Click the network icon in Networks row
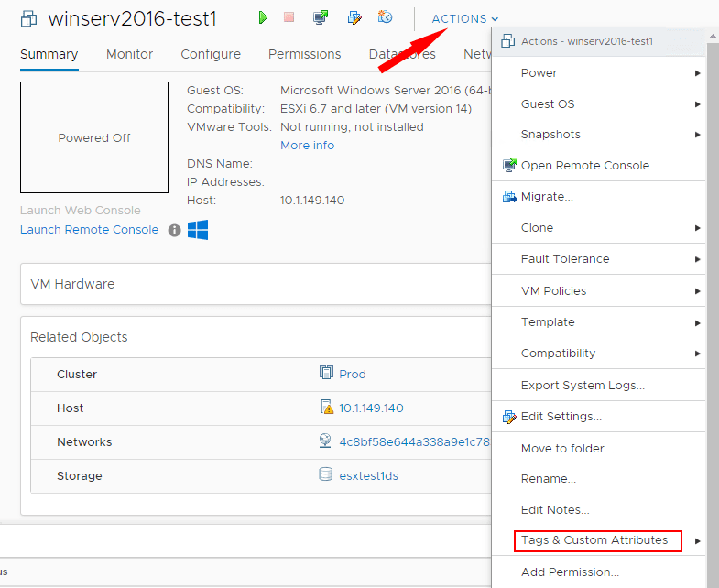The height and width of the screenshot is (588, 719). click(x=325, y=441)
